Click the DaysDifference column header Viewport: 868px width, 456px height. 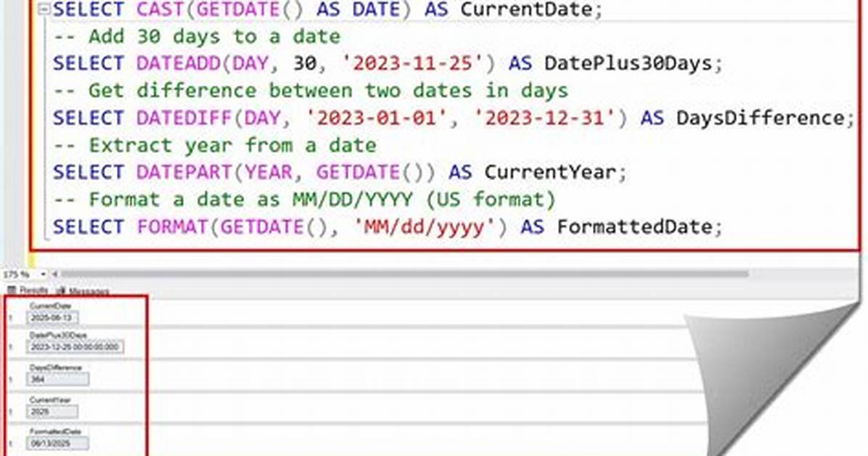coord(55,367)
